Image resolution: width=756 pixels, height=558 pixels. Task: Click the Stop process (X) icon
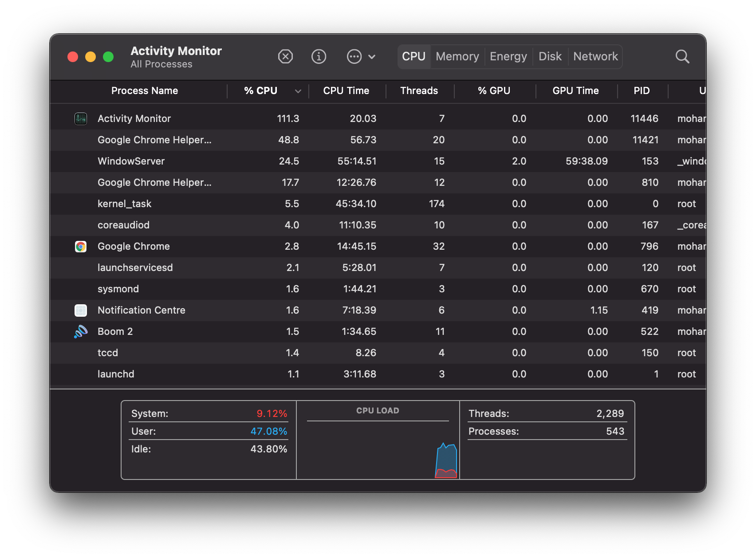point(285,57)
